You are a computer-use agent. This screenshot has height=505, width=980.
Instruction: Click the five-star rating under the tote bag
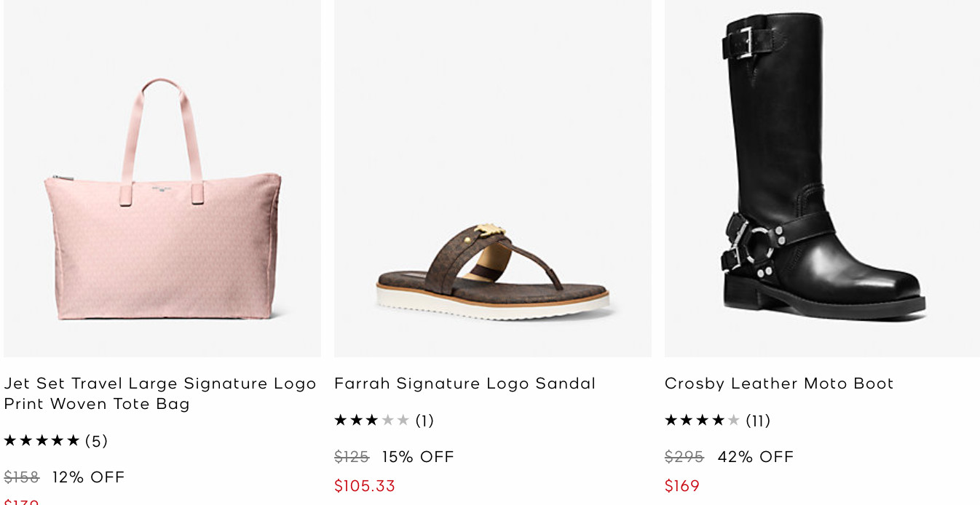tap(42, 441)
